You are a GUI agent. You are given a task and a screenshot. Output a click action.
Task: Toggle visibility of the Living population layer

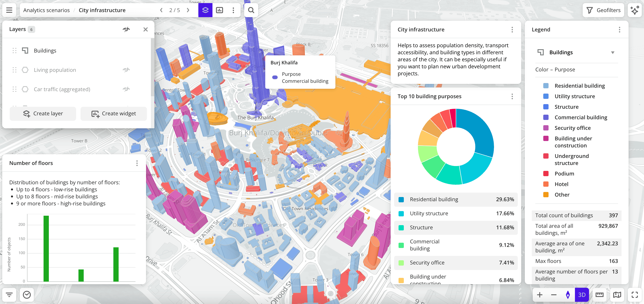[x=126, y=70]
